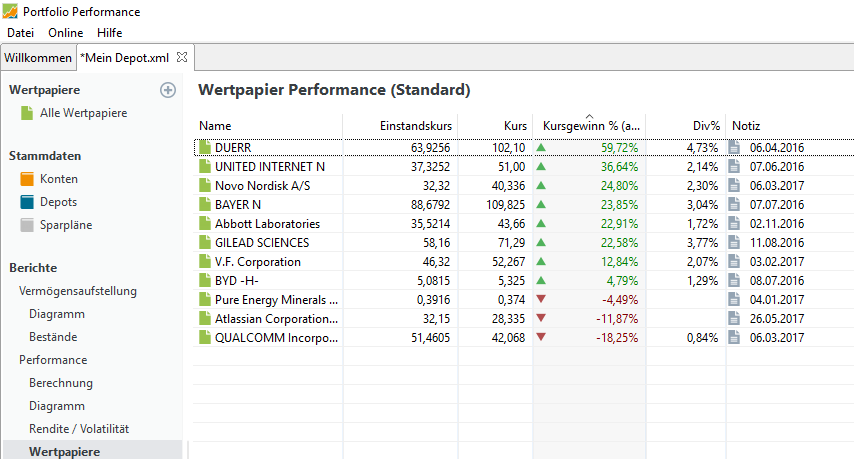The height and width of the screenshot is (459, 854).
Task: Switch to the Willkommen tab
Action: click(x=38, y=58)
